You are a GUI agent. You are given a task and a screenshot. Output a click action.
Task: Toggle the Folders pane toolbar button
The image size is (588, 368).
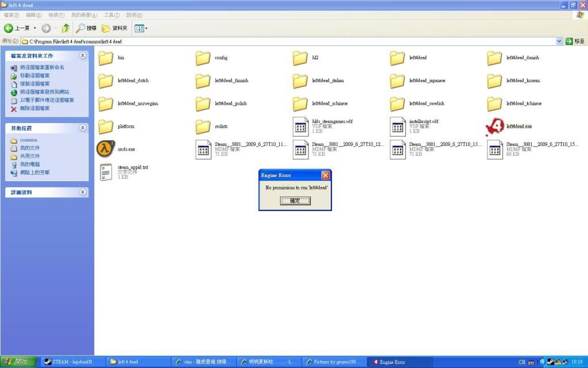114,28
